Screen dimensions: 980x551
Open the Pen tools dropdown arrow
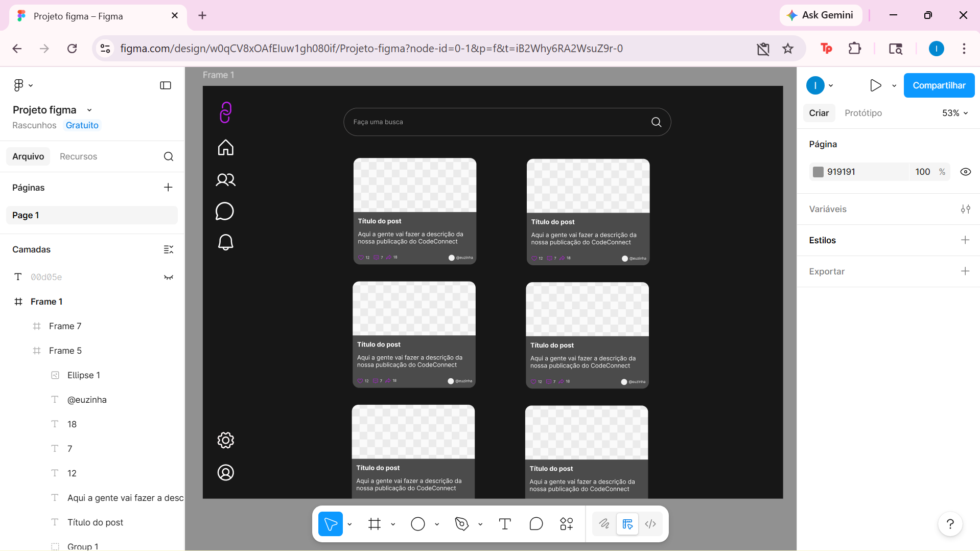[480, 524]
